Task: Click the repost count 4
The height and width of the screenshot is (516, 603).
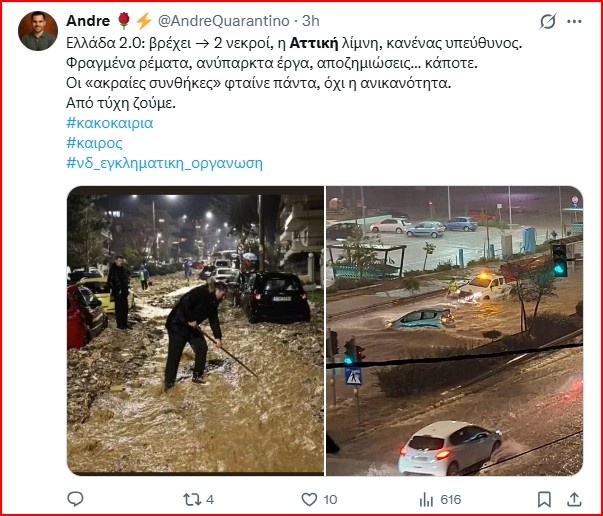Action: 210,499
